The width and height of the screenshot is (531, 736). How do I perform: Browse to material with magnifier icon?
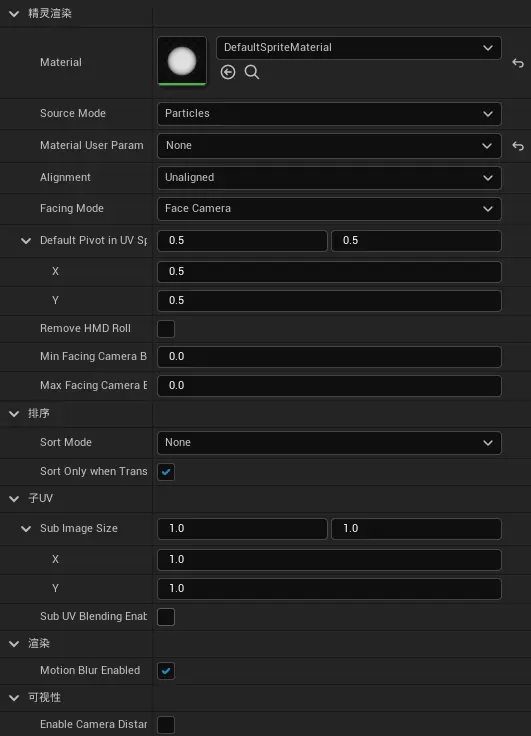click(x=252, y=72)
